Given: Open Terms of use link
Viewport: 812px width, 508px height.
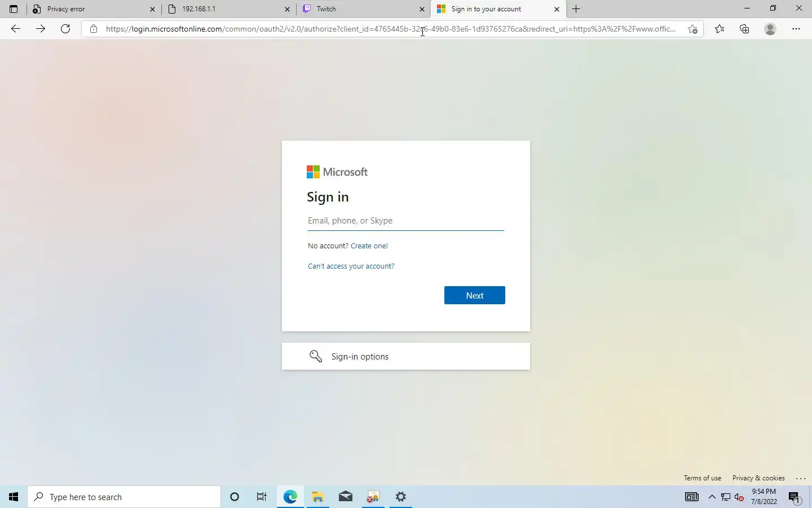Looking at the screenshot, I should pyautogui.click(x=703, y=478).
